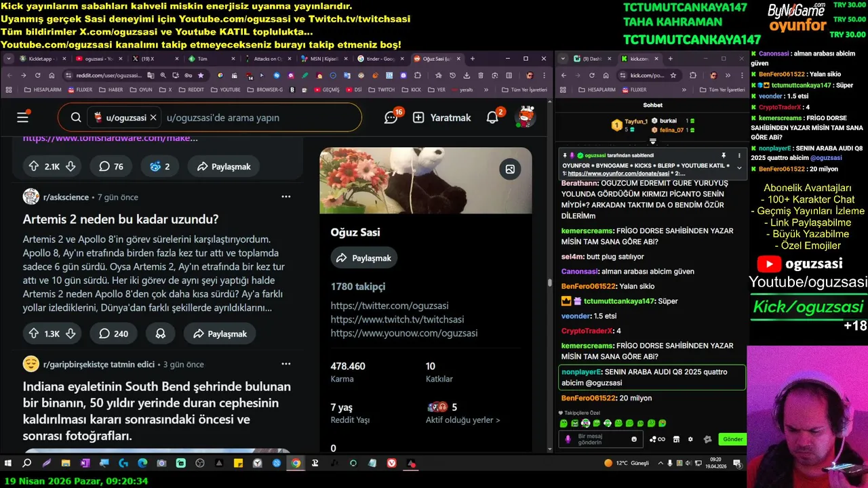The height and width of the screenshot is (488, 868).
Task: Switch to the tinder Google tab
Action: 380,59
